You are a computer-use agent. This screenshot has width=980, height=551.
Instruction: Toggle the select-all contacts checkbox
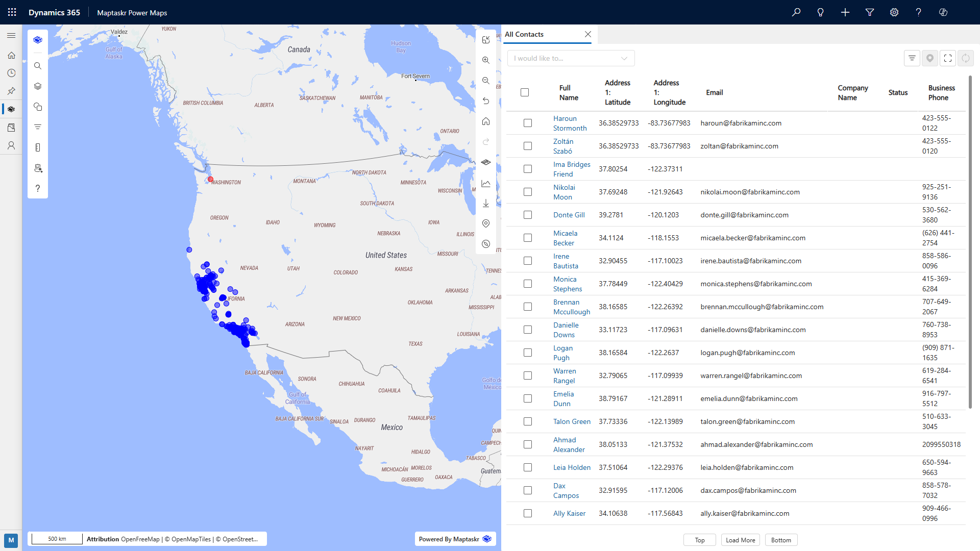click(525, 92)
